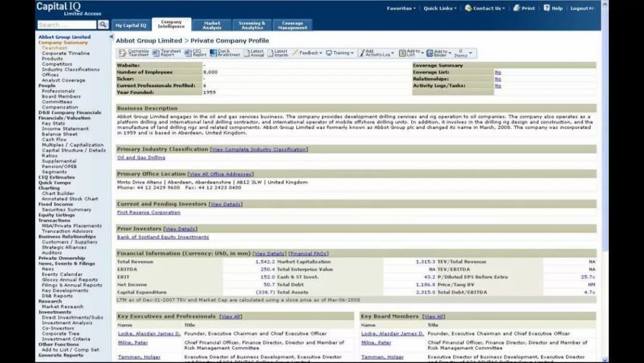This screenshot has height=363, width=644.
Task: Open Locke, Alasdair James D. in Key Executives
Action: coord(149,334)
